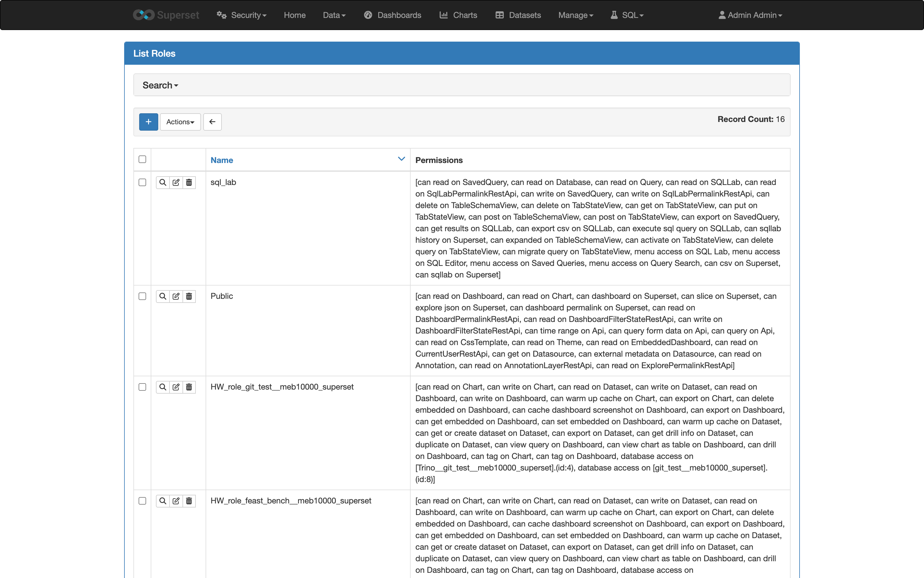Open Datasets from the navbar
This screenshot has height=578, width=924.
pos(518,15)
